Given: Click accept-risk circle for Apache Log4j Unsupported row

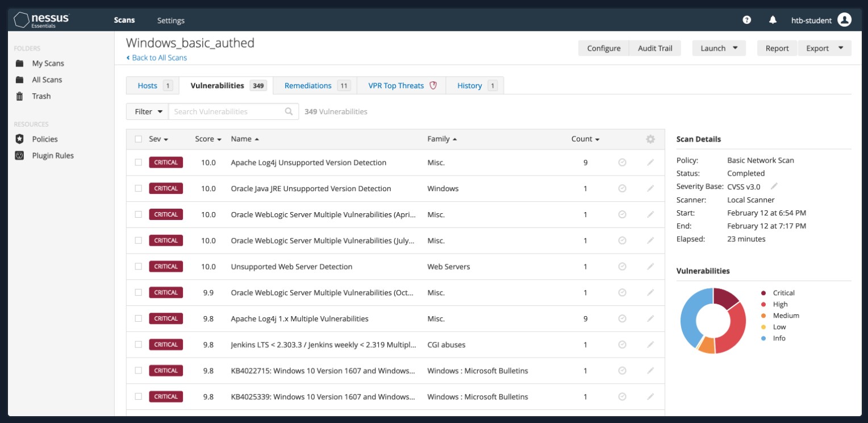Looking at the screenshot, I should (622, 162).
